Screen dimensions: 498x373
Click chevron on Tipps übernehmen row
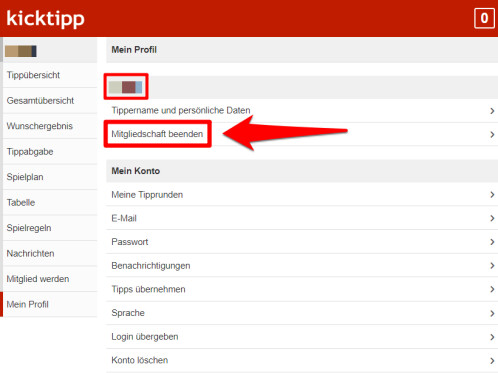[x=492, y=289]
